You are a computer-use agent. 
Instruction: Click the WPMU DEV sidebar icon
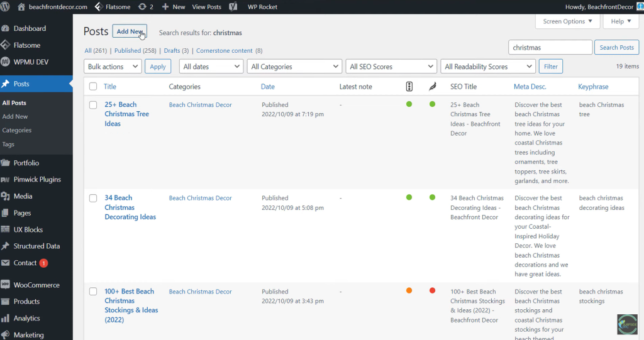5,62
